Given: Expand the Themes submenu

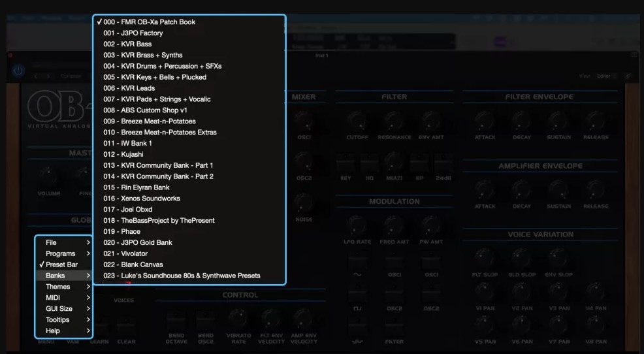Looking at the screenshot, I should pos(63,287).
